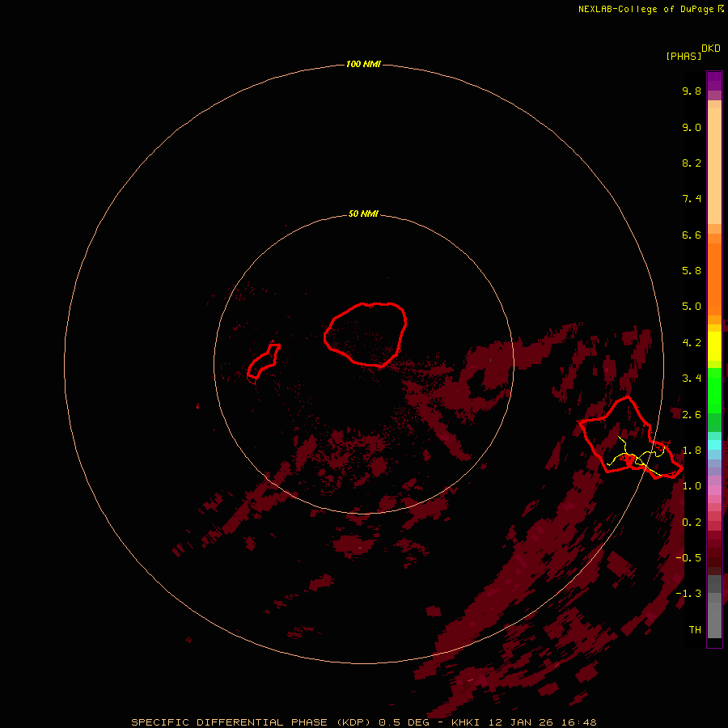Select the 50 NMI range ring label
The image size is (728, 728).
tap(363, 214)
